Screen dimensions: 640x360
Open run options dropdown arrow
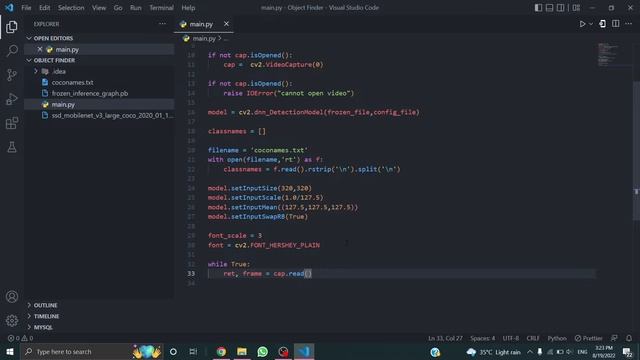(x=591, y=24)
